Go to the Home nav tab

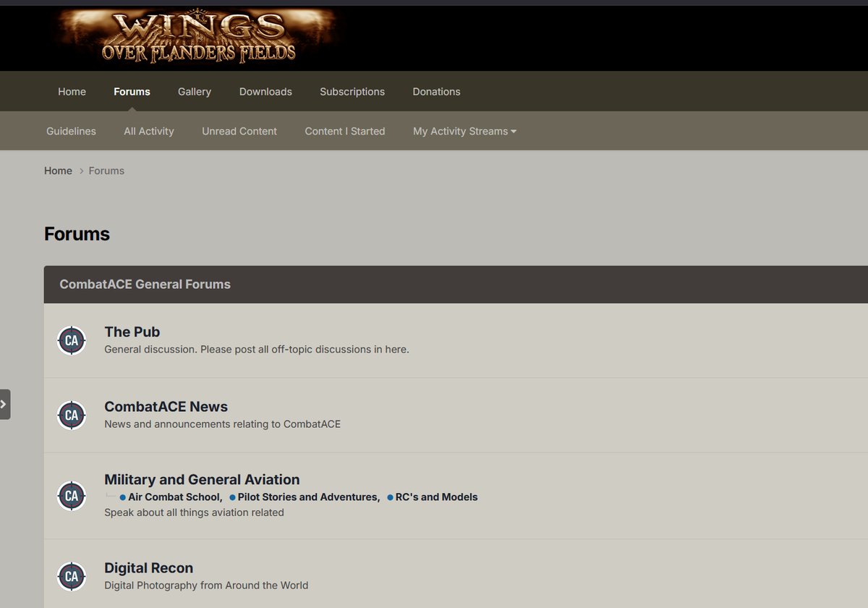click(72, 91)
